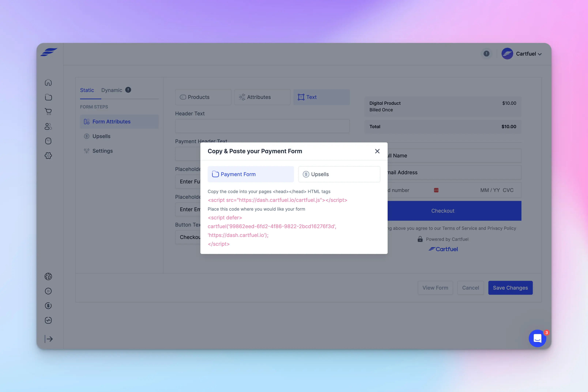Click the Save Changes button

[510, 288]
